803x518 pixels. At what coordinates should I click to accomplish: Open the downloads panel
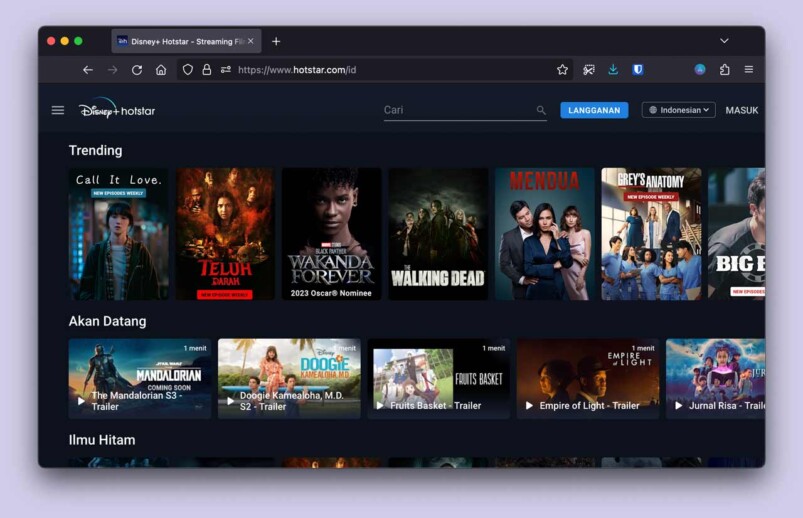613,70
